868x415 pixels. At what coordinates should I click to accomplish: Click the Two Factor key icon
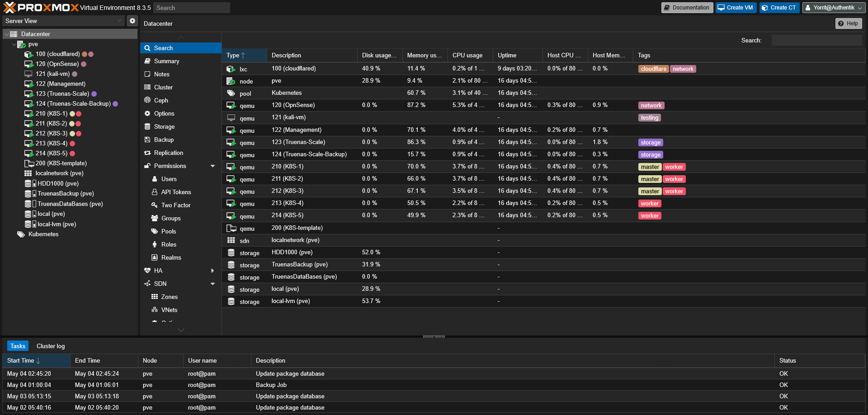point(155,205)
